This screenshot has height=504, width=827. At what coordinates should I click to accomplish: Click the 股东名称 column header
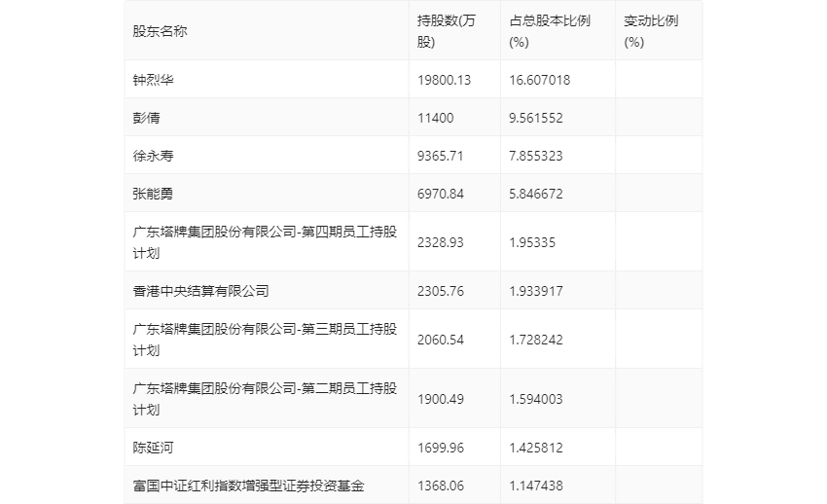coord(161,31)
